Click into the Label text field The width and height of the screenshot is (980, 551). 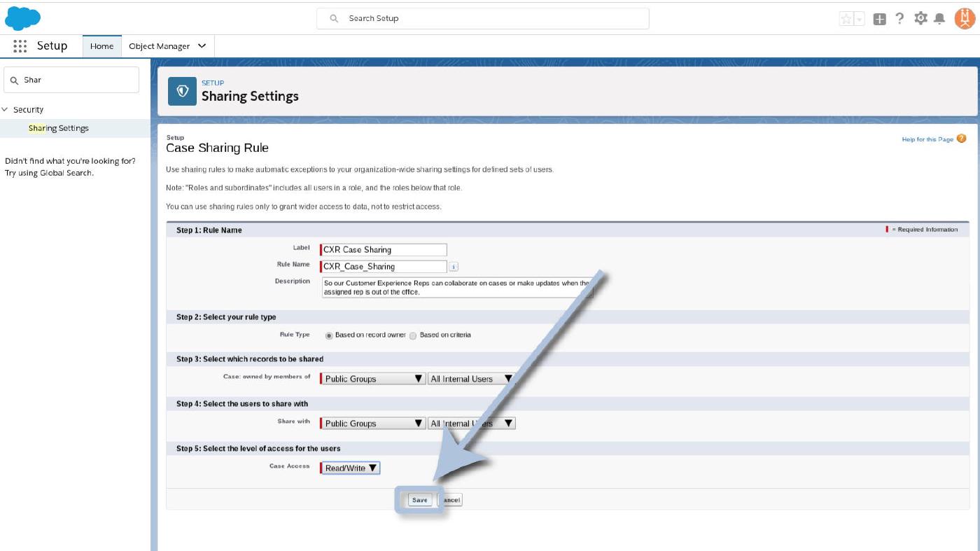384,250
